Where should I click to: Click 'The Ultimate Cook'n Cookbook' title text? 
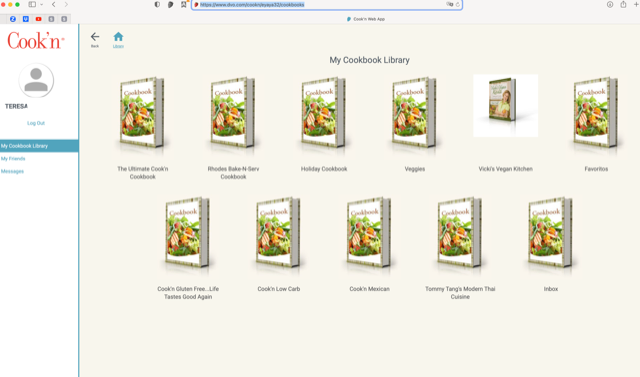(x=142, y=173)
